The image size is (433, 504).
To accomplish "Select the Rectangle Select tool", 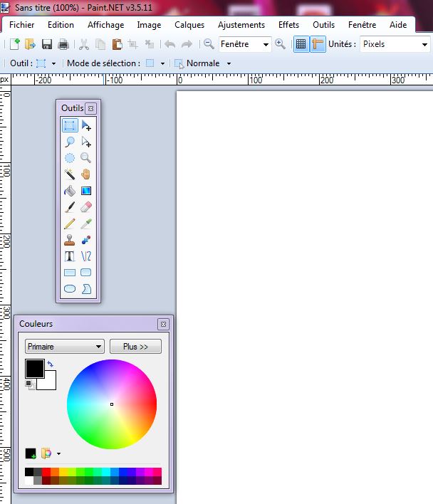I will click(x=70, y=125).
